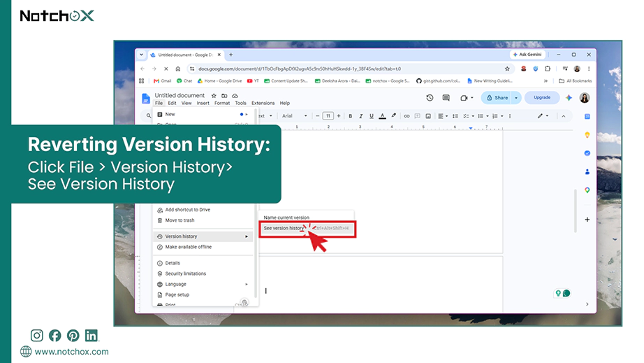
Task: Open the bulleted list dropdown
Action: pos(483,116)
